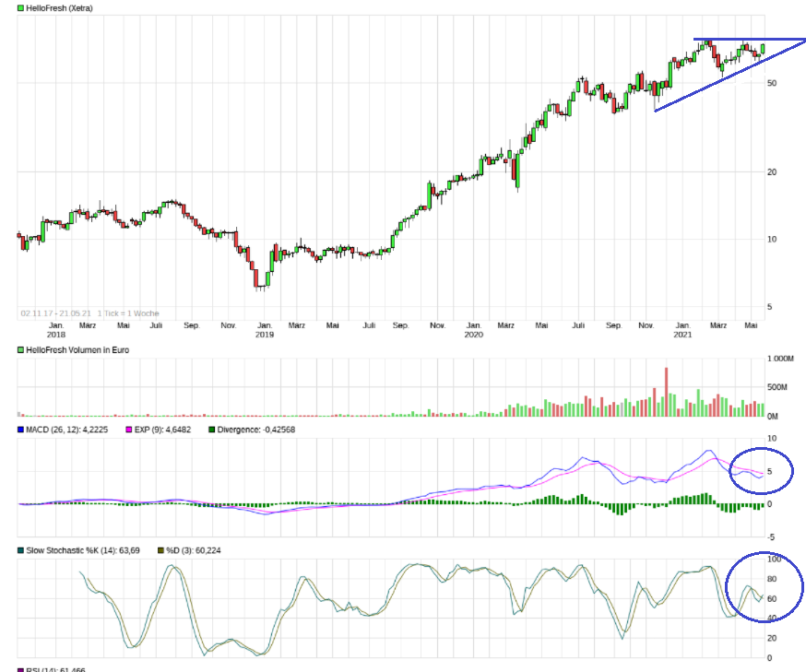This screenshot has height=672, width=806.
Task: Click the magenta EXP (9) legend square
Action: pos(129,430)
